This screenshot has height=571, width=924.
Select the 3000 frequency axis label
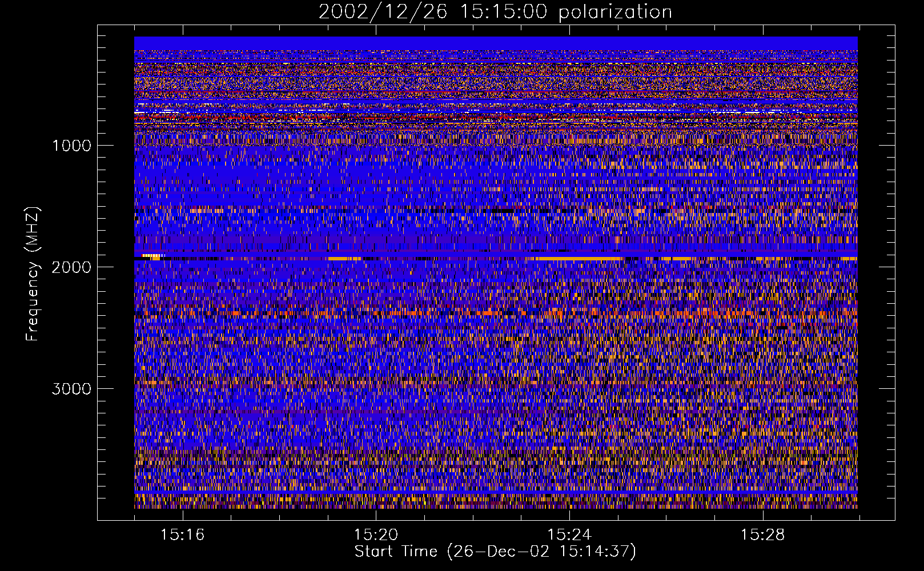point(71,389)
